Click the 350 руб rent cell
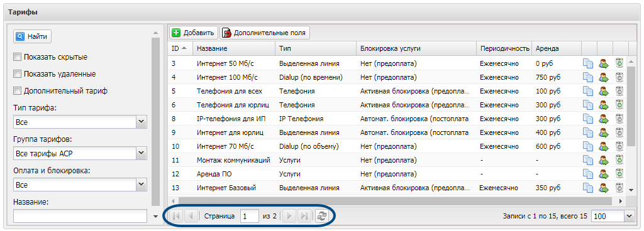The height and width of the screenshot is (231, 644). [x=557, y=188]
